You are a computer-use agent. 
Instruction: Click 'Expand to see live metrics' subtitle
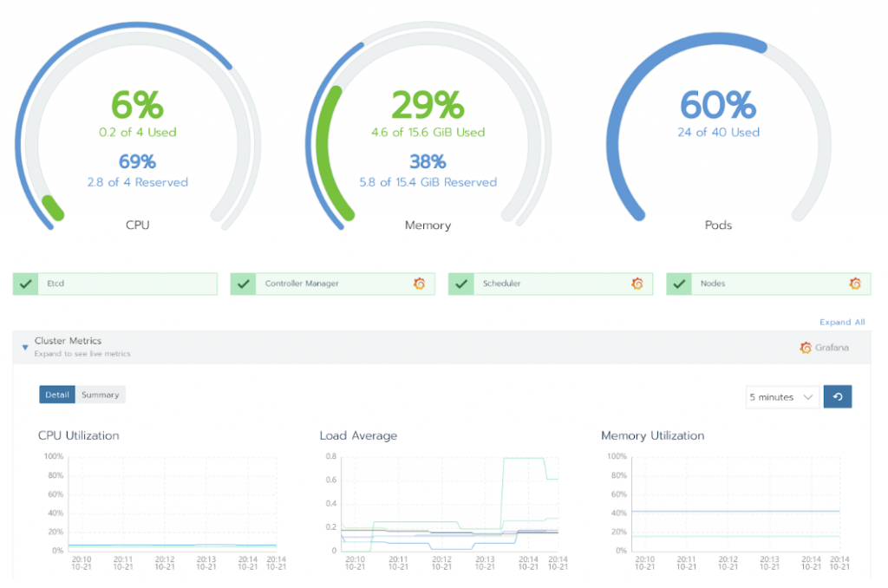82,354
